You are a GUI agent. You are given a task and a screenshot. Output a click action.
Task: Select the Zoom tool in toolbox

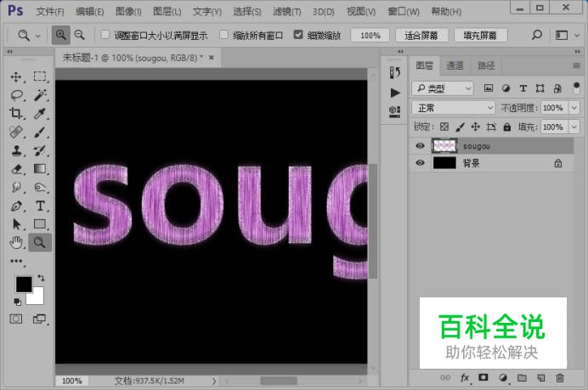coord(40,243)
